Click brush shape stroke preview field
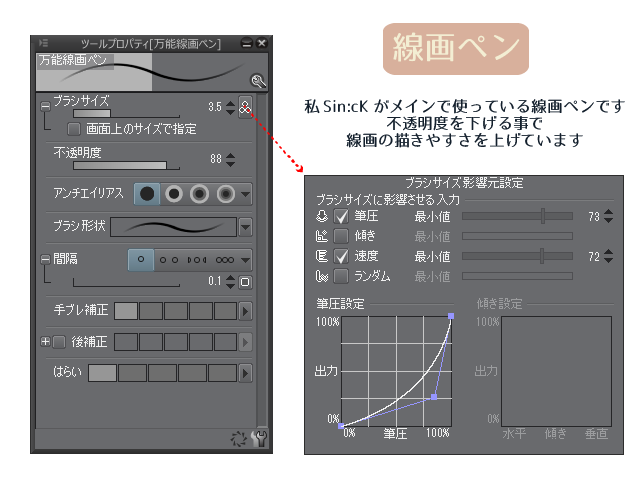Image resolution: width=640 pixels, height=480 pixels. tap(173, 227)
